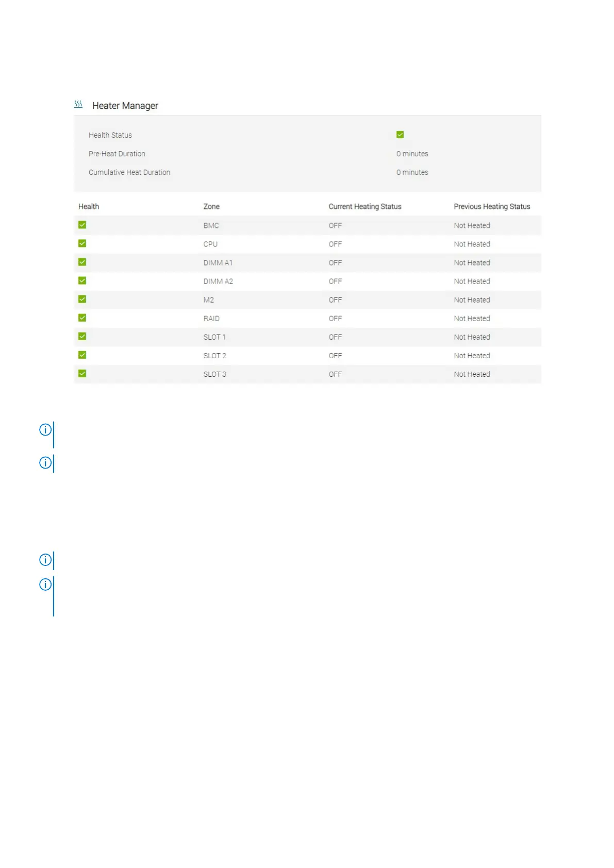Select the M2 zone cell

pyautogui.click(x=209, y=300)
